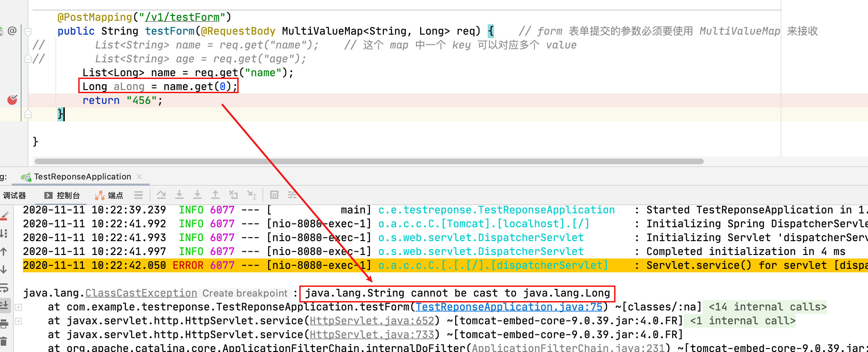Screen dimensions: 868x352
Task: Click the commented-out age line
Action: coord(201,59)
